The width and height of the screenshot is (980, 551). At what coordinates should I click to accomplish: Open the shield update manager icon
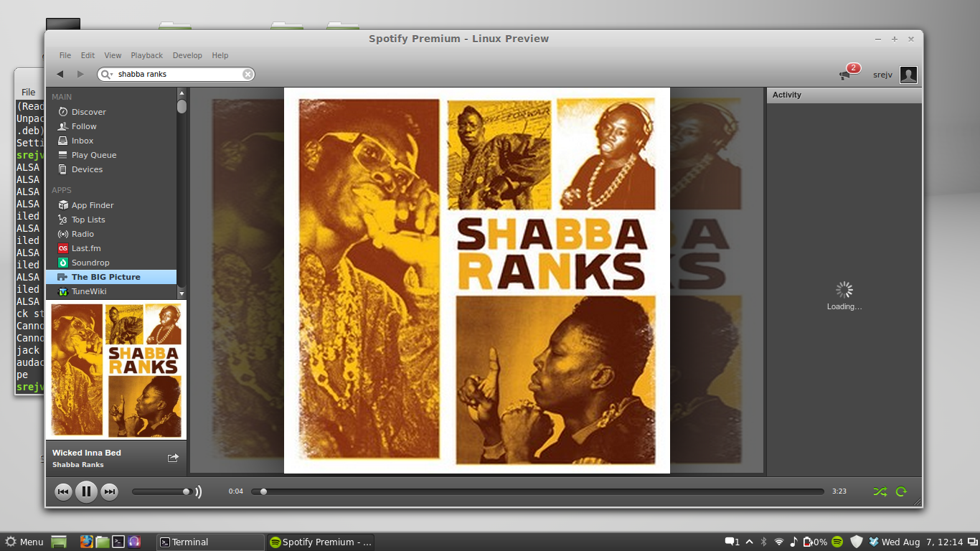coord(857,542)
